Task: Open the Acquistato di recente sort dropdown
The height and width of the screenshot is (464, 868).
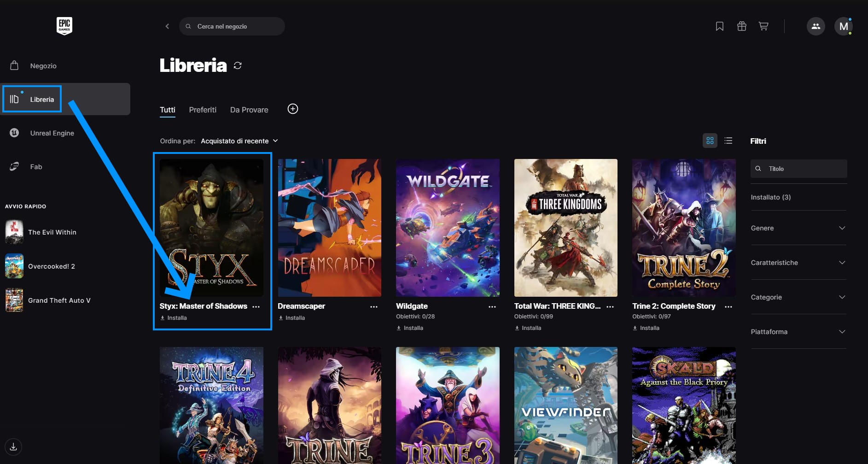Action: pyautogui.click(x=239, y=141)
